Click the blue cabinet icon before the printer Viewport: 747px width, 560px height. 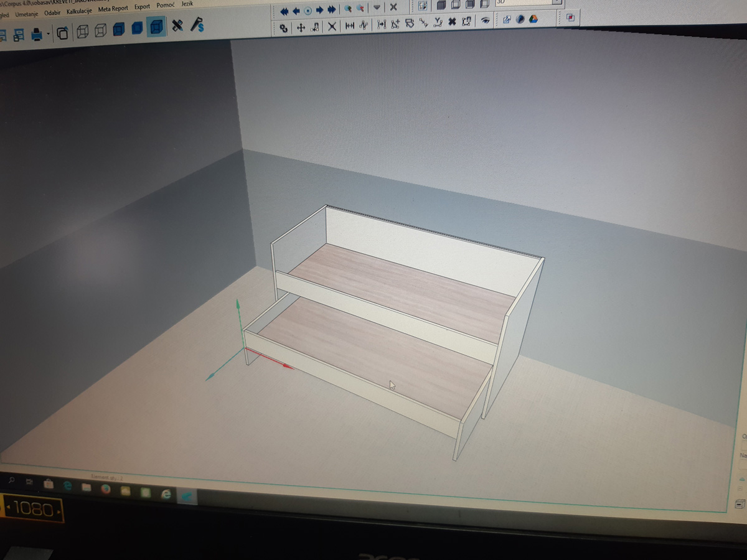click(x=19, y=35)
